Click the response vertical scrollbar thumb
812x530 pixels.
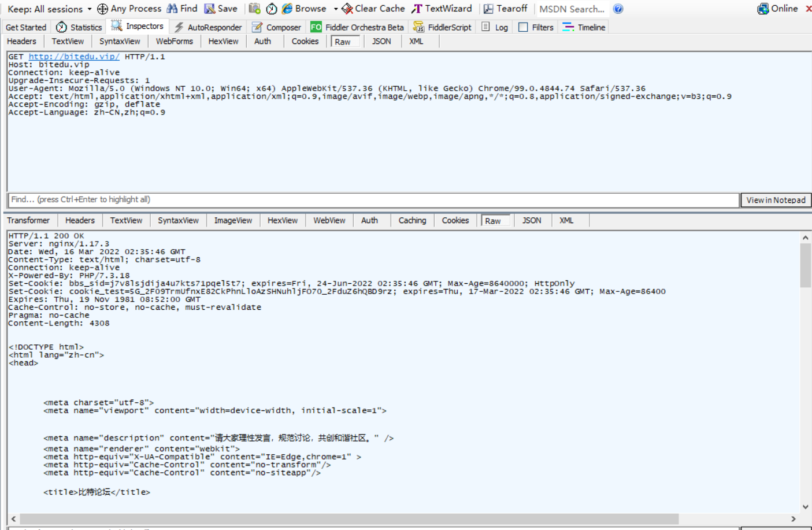click(805, 265)
